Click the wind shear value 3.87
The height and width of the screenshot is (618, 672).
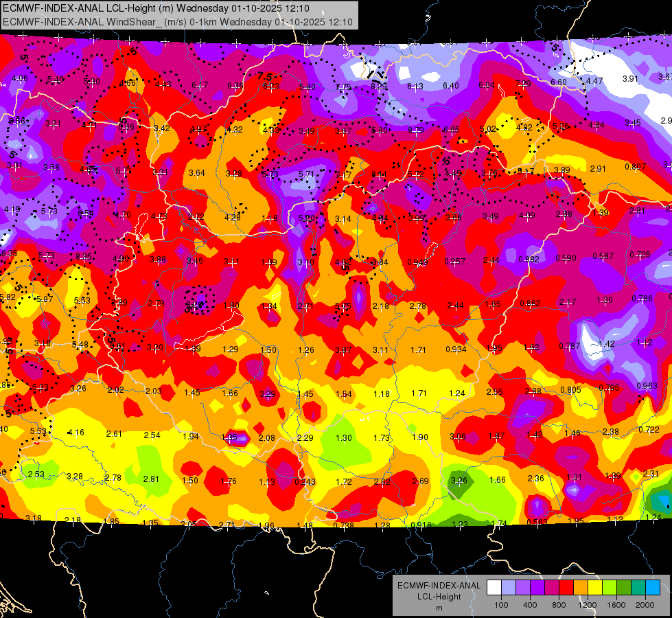(343, 350)
